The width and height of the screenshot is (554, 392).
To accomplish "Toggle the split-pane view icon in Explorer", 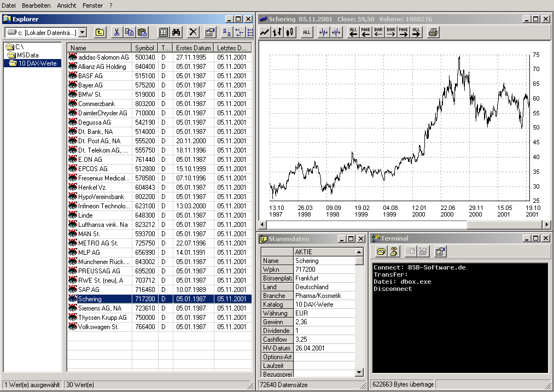I will (x=163, y=32).
